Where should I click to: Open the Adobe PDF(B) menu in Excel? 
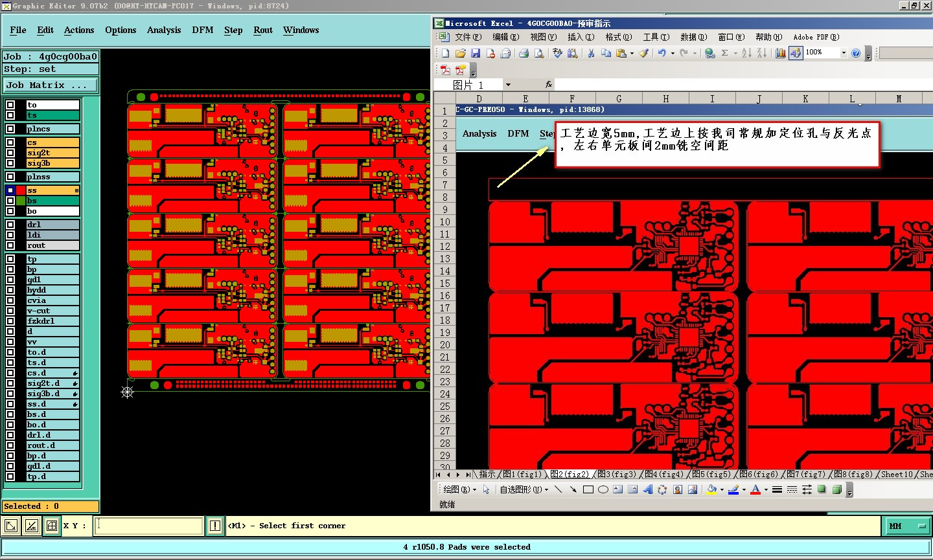click(816, 37)
